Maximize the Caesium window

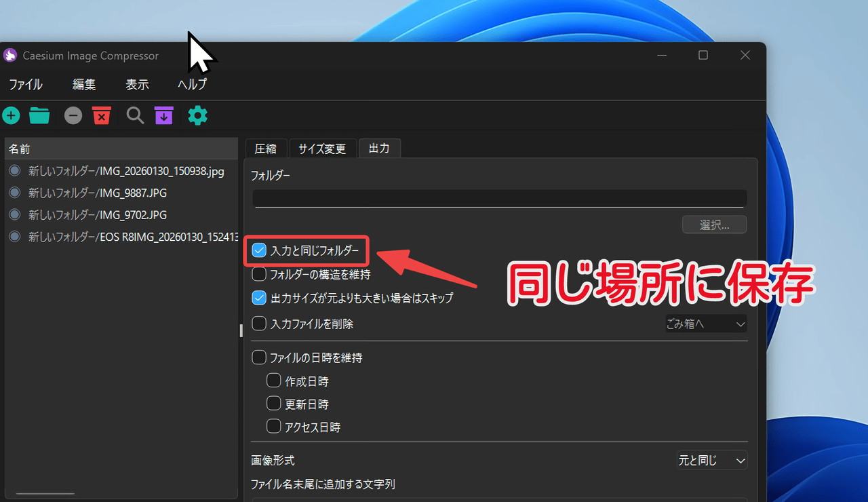[x=703, y=55]
